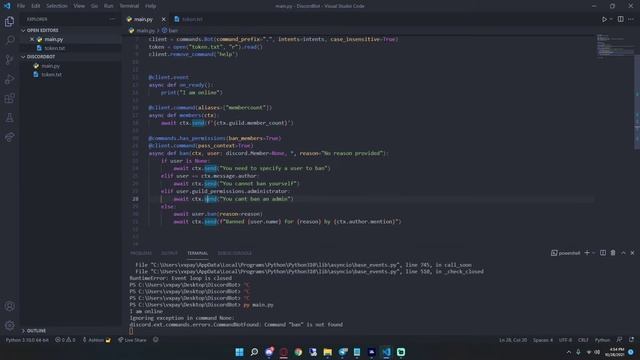Switch to the Debug Console tab
The width and height of the screenshot is (640, 360).
click(235, 253)
